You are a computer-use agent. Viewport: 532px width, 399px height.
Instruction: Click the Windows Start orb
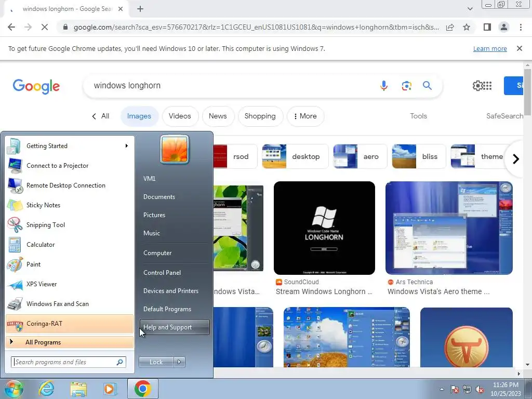(x=14, y=389)
